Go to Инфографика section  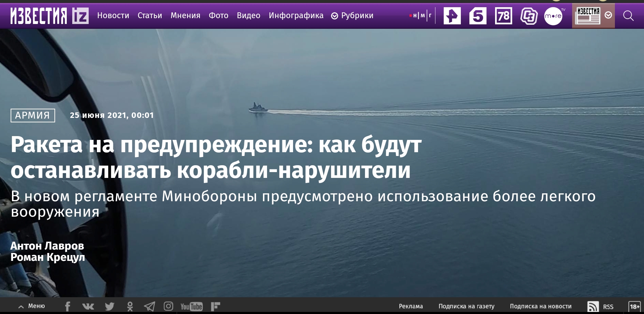click(x=296, y=15)
